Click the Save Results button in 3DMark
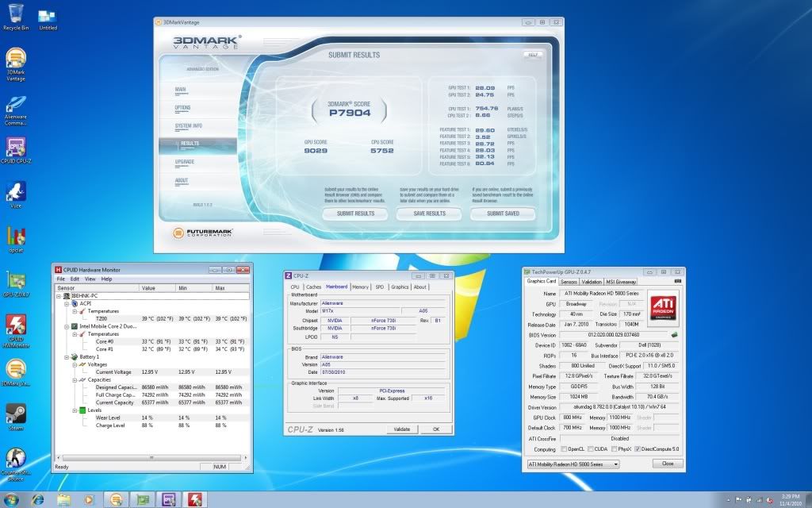This screenshot has height=508, width=812. click(x=429, y=214)
